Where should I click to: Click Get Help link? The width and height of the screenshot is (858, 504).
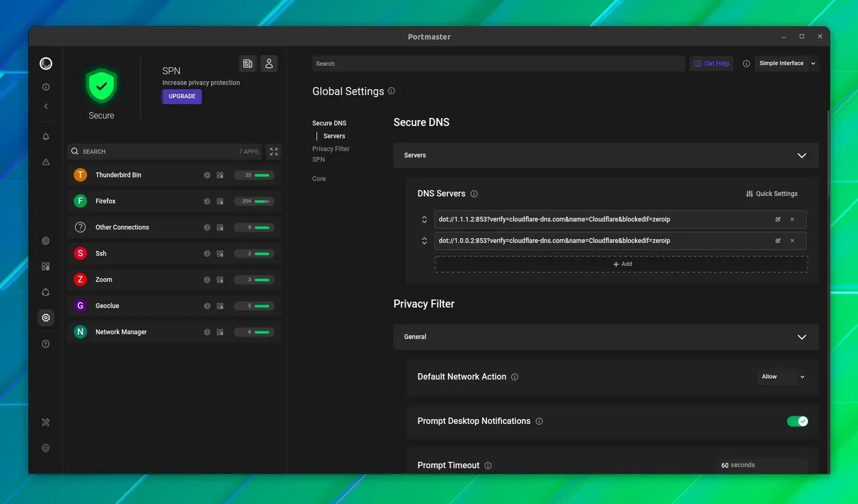(x=712, y=64)
